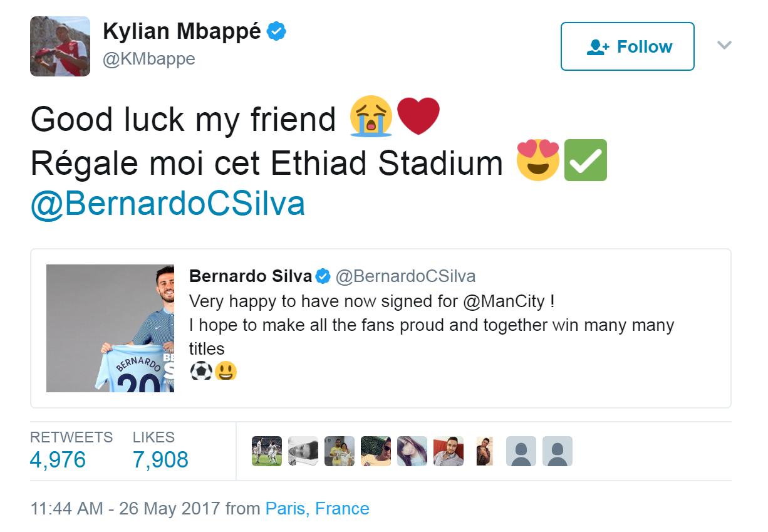Click the third liker avatar of a couple
768x532 pixels.
(x=340, y=451)
